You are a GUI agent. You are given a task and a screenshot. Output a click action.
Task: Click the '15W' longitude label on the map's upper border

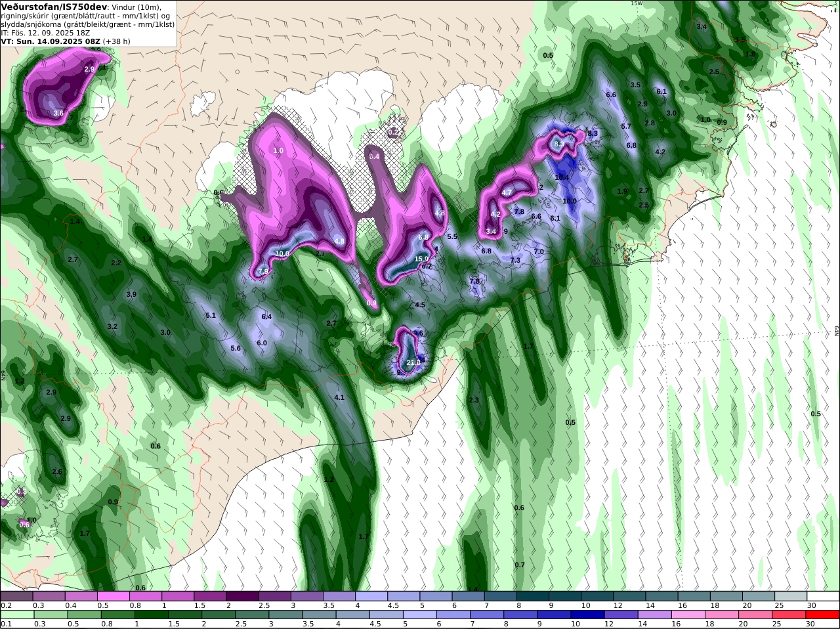coord(636,3)
